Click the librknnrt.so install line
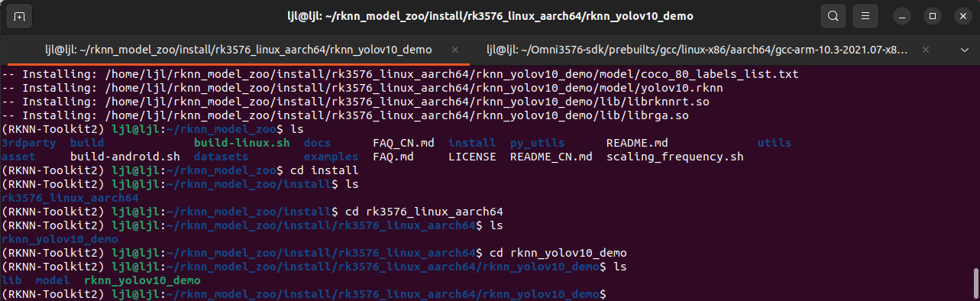The width and height of the screenshot is (980, 301). click(x=354, y=102)
